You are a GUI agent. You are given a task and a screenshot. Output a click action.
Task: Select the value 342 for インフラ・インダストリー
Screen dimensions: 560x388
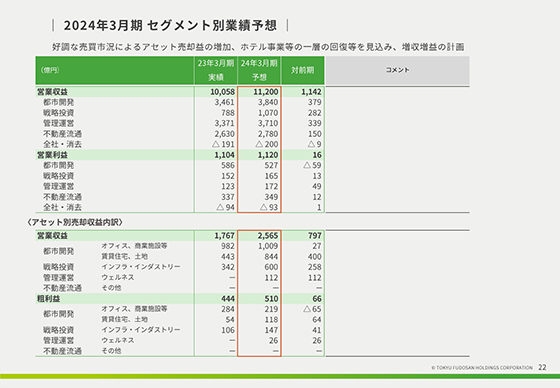tap(228, 267)
